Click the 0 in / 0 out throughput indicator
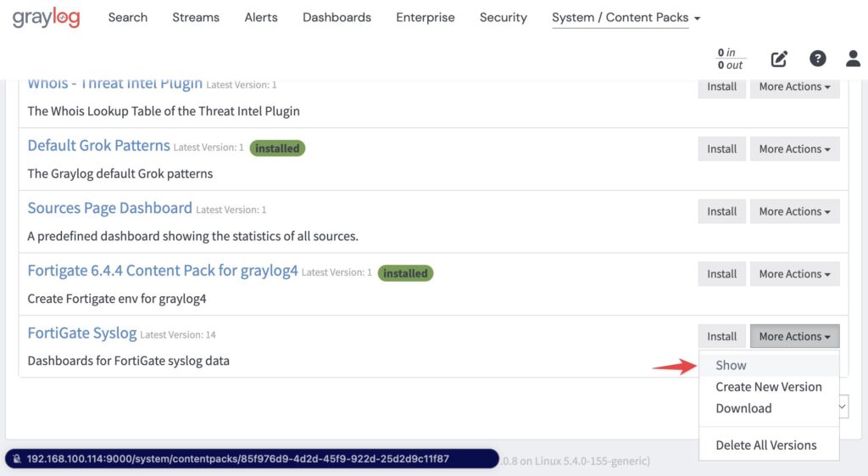Image resolution: width=868 pixels, height=476 pixels. click(x=730, y=59)
